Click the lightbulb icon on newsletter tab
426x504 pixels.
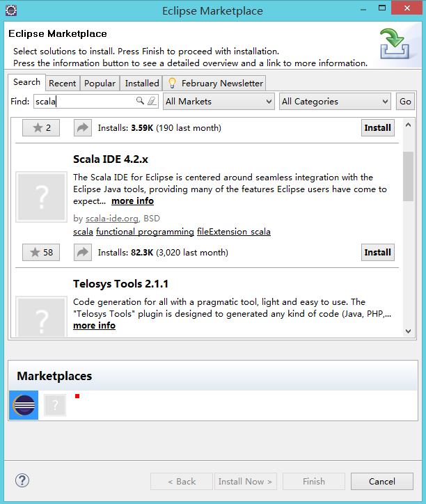pyautogui.click(x=173, y=84)
